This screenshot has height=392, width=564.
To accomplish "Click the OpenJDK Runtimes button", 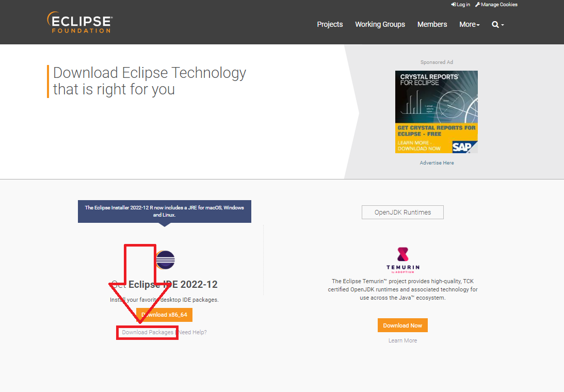I will click(402, 212).
